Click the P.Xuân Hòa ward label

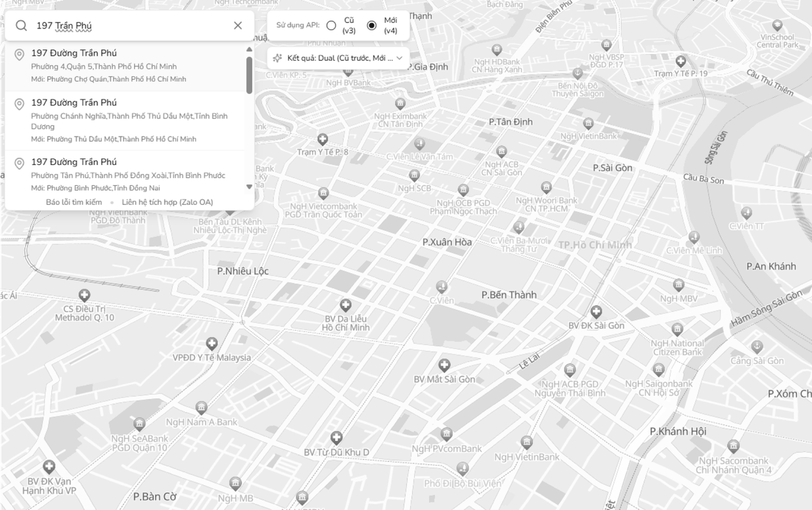tap(447, 242)
